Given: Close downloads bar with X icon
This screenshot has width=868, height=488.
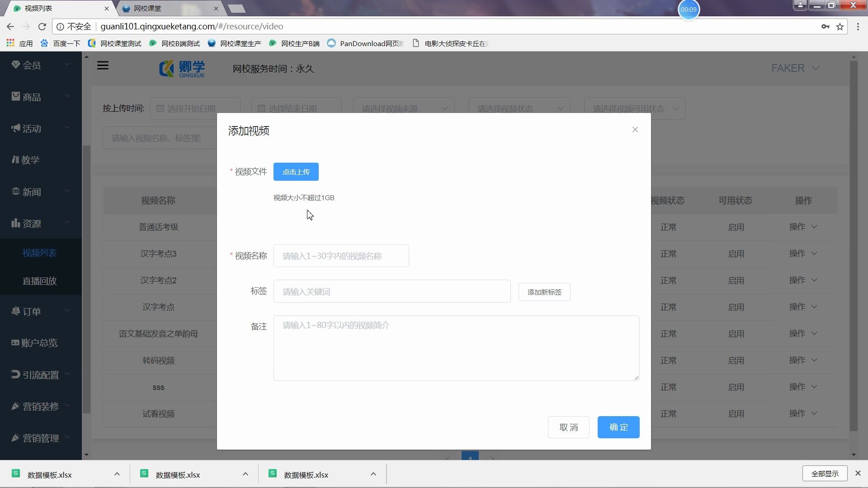Looking at the screenshot, I should (x=858, y=473).
